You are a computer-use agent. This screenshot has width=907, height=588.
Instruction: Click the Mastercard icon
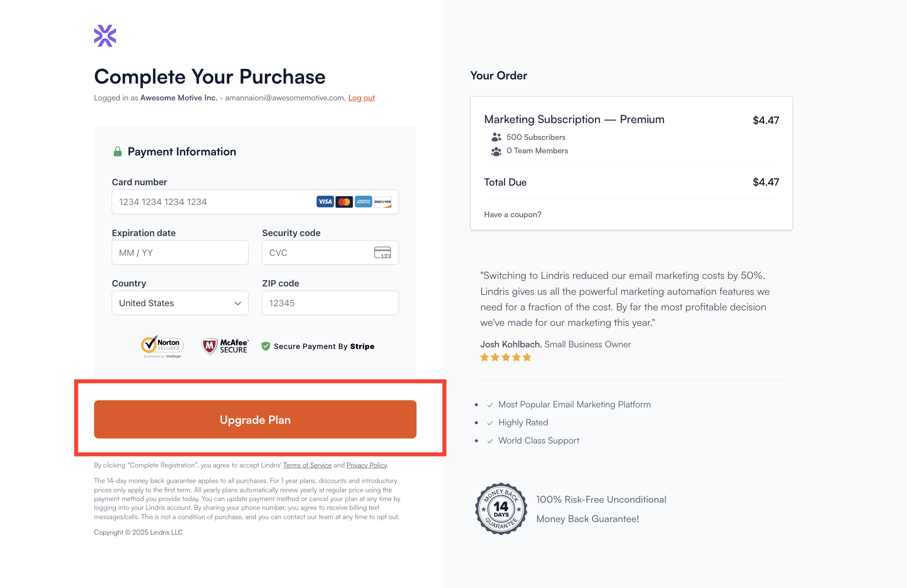pos(344,202)
